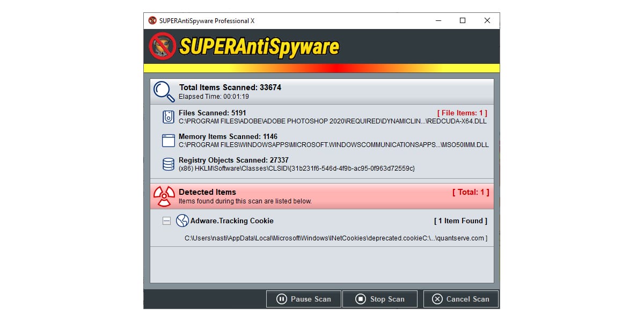Click the Registry Objects database icon

(x=169, y=164)
